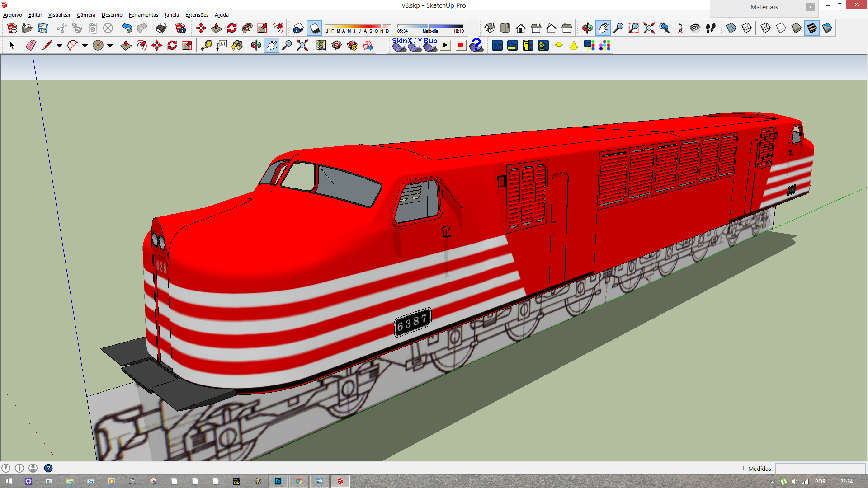Select the Tape Measure tool
868x488 pixels.
(207, 45)
